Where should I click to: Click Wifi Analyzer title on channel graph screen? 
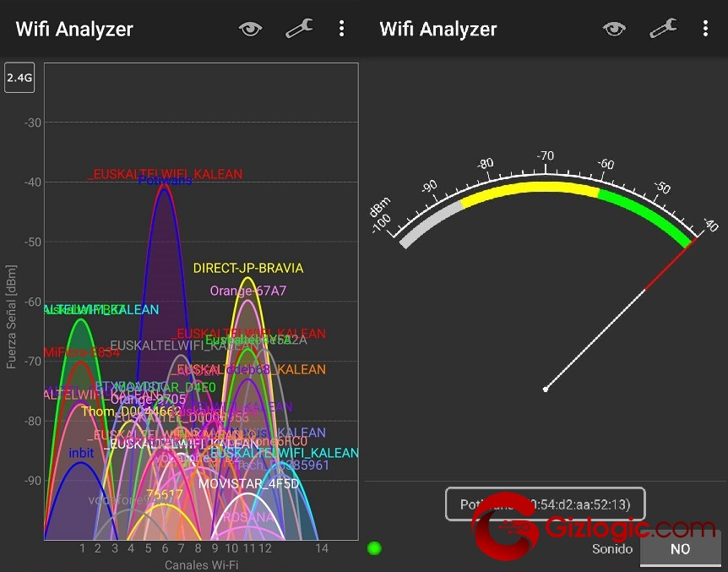click(x=74, y=29)
